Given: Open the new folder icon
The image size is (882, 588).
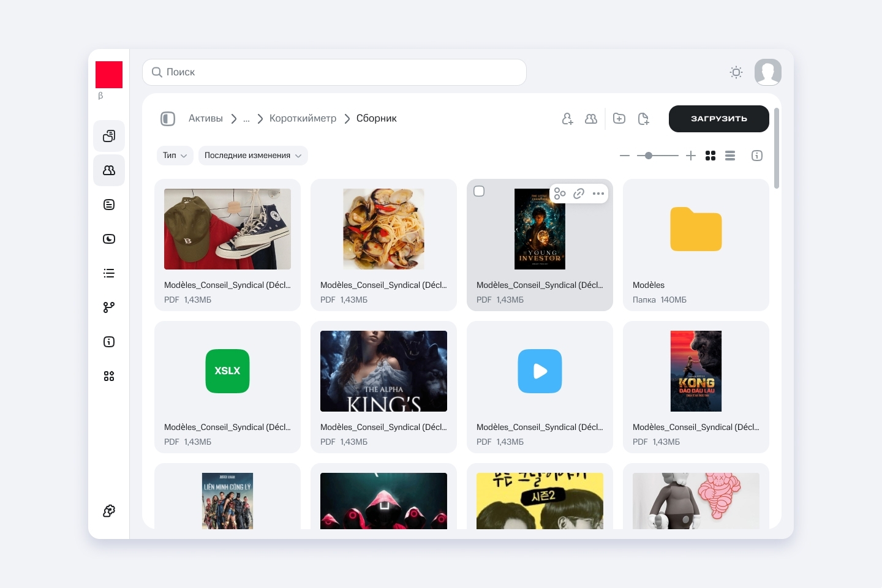Looking at the screenshot, I should coord(619,119).
